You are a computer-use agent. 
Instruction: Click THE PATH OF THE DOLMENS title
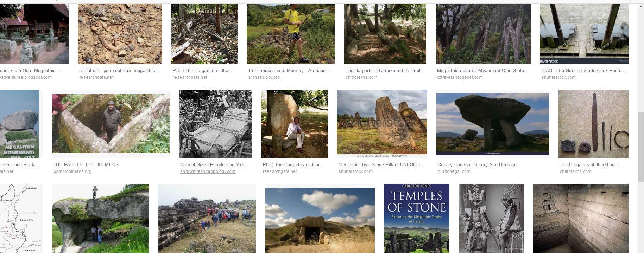point(86,164)
